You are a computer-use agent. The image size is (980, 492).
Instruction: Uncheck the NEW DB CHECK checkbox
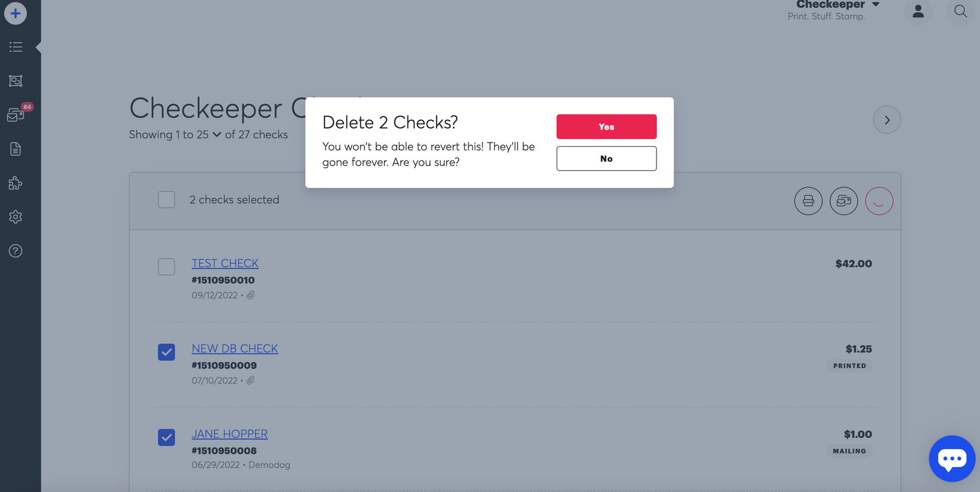coord(167,352)
